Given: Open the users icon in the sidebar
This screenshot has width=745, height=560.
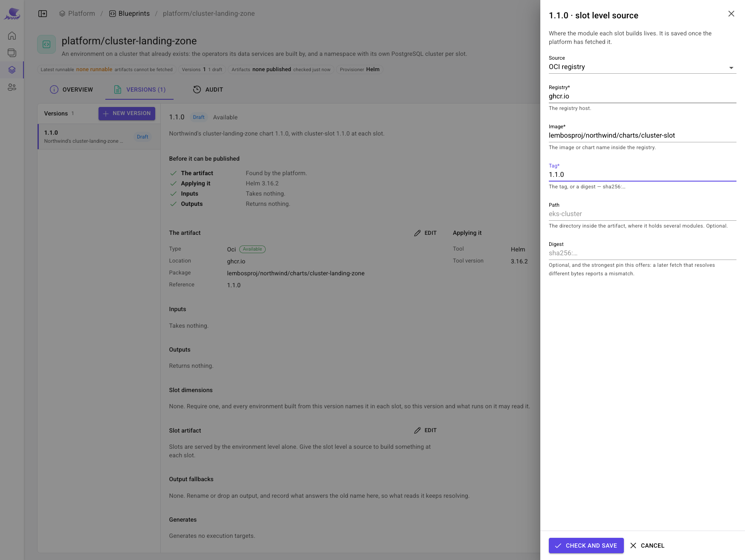Looking at the screenshot, I should point(12,87).
